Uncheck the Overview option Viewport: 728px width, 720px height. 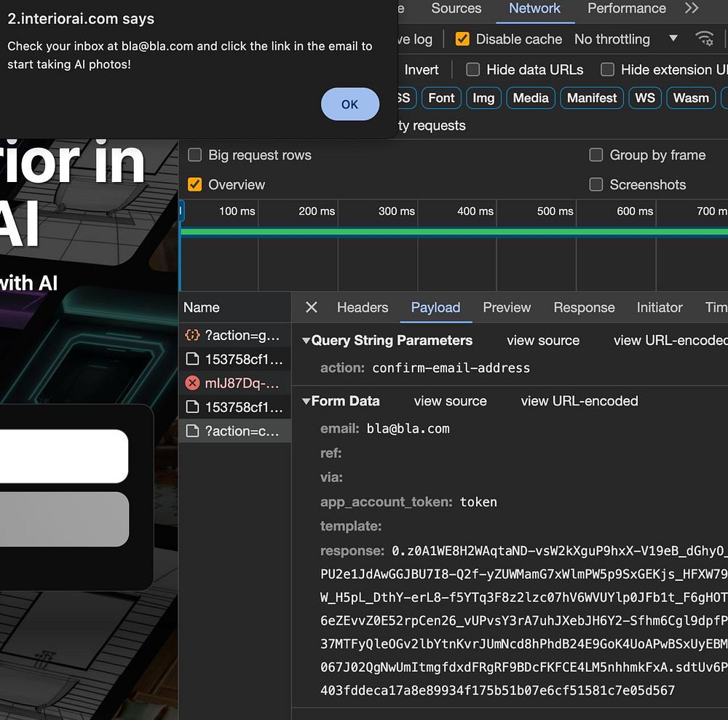pyautogui.click(x=194, y=185)
